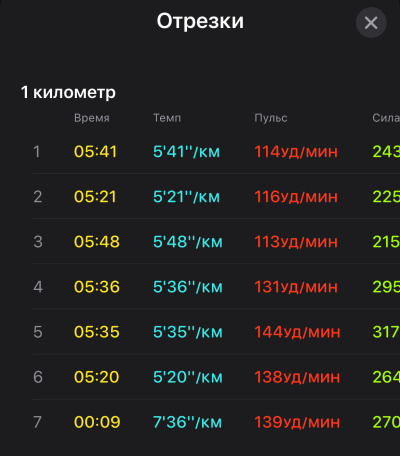Select the Пульс column header
Screen dimensions: 400x456
click(x=271, y=118)
